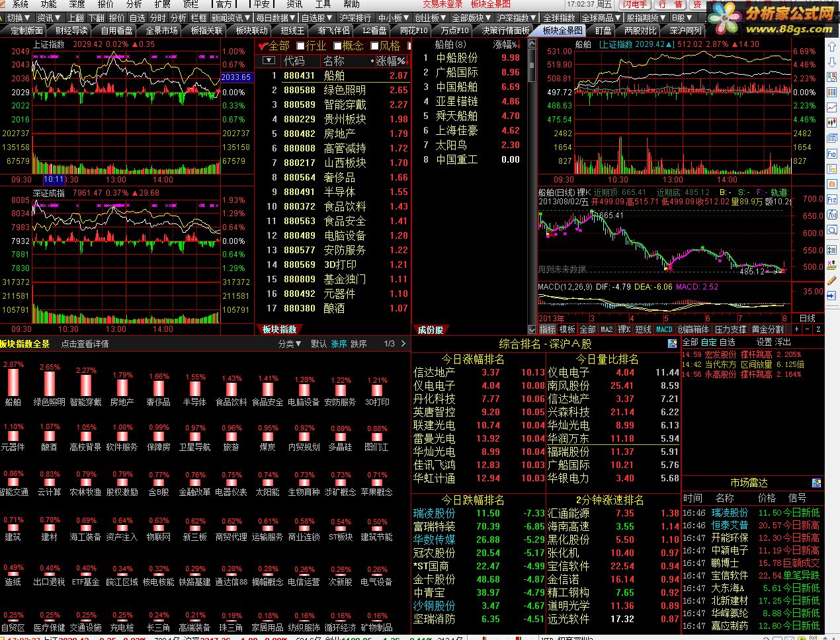Open the 资讯 dropdown in toolbar
This screenshot has width=840, height=640.
(49, 18)
